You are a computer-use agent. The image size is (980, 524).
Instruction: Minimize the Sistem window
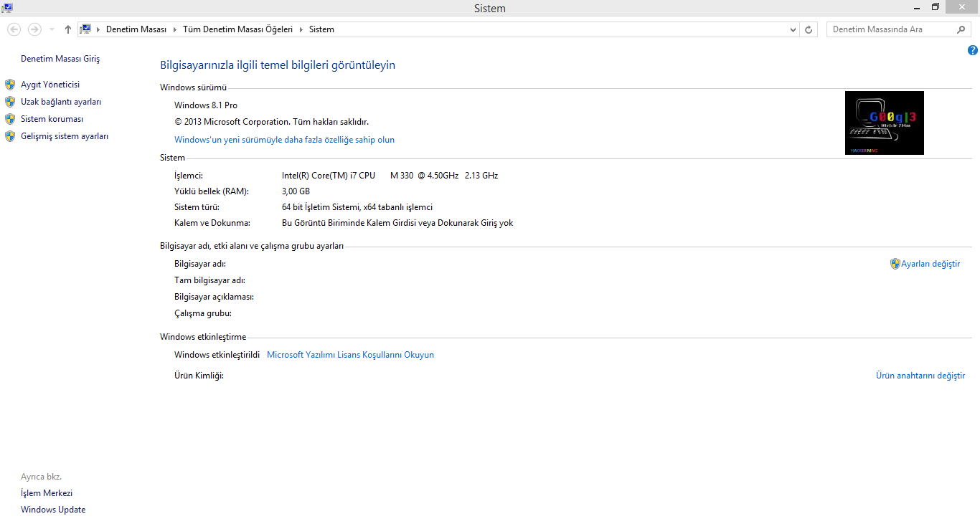(917, 7)
